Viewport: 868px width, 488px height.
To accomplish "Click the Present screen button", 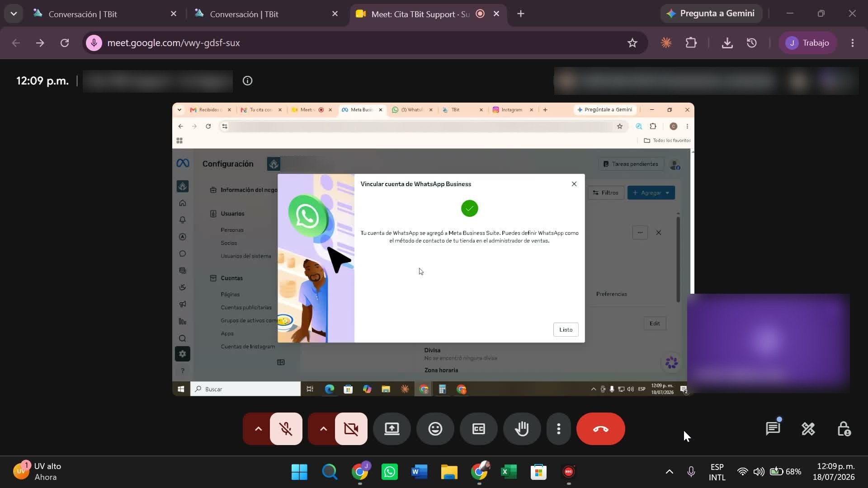I will pos(392,429).
